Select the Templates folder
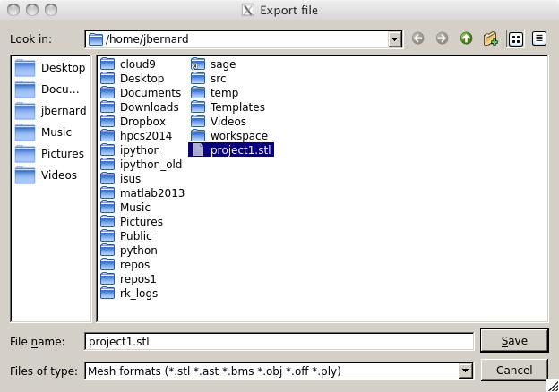The height and width of the screenshot is (392, 559). (228, 107)
